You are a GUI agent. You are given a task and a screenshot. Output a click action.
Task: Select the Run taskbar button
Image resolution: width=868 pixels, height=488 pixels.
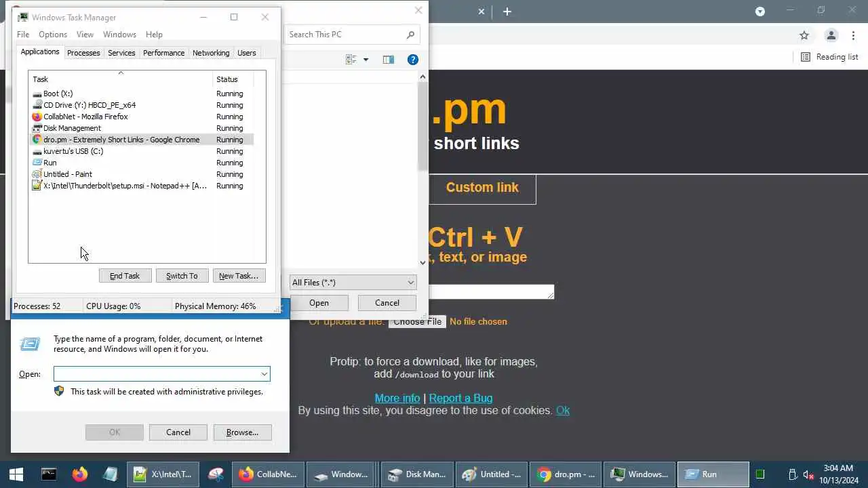715,474
